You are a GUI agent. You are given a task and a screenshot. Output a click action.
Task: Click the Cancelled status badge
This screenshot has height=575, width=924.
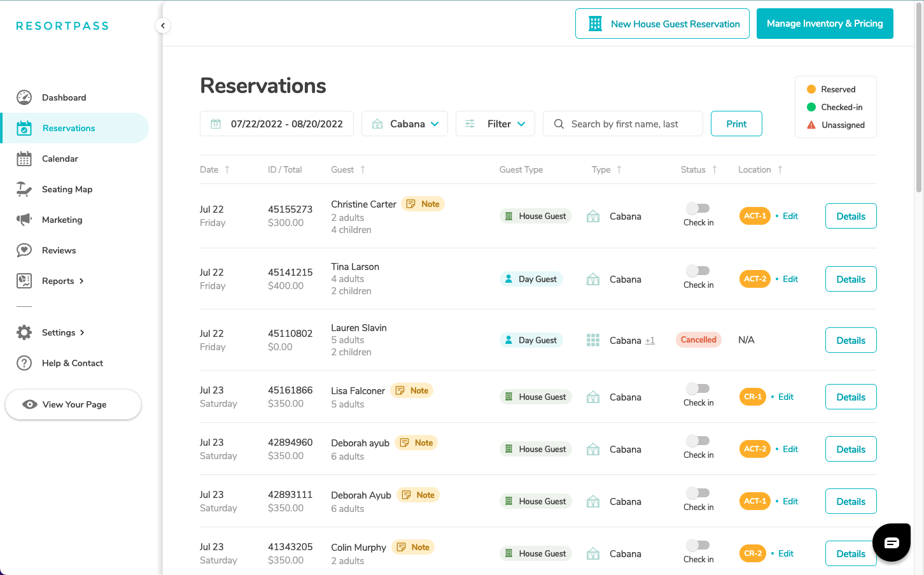click(698, 340)
